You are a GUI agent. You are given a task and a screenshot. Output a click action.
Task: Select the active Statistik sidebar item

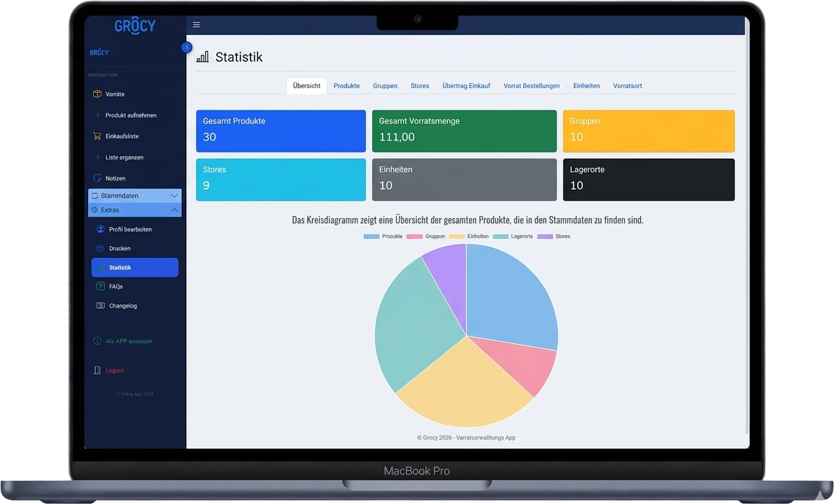134,268
